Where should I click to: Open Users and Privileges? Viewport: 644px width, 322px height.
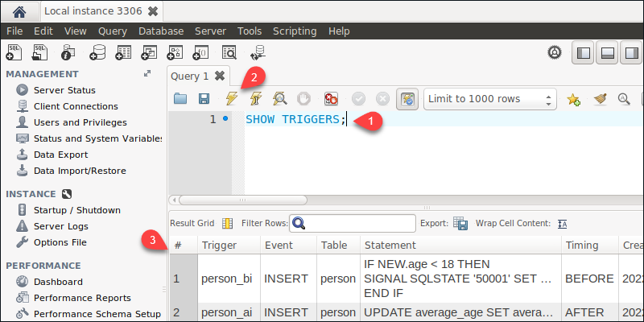pyautogui.click(x=80, y=122)
